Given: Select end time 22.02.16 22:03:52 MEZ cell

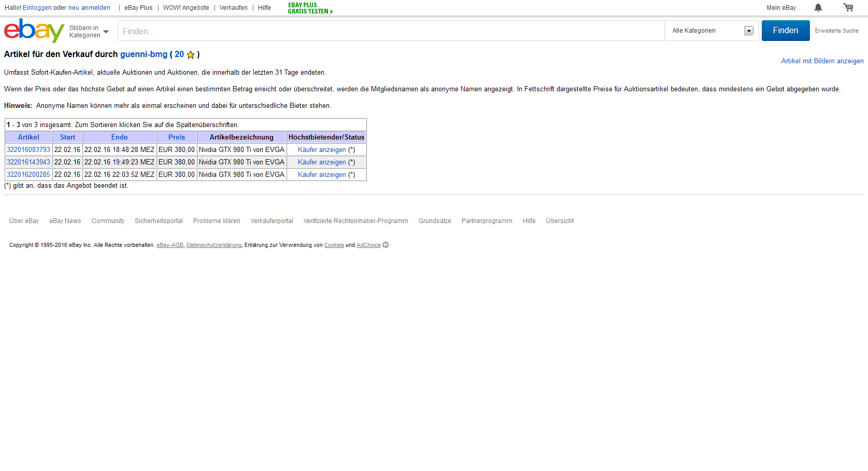Looking at the screenshot, I should click(x=119, y=175).
